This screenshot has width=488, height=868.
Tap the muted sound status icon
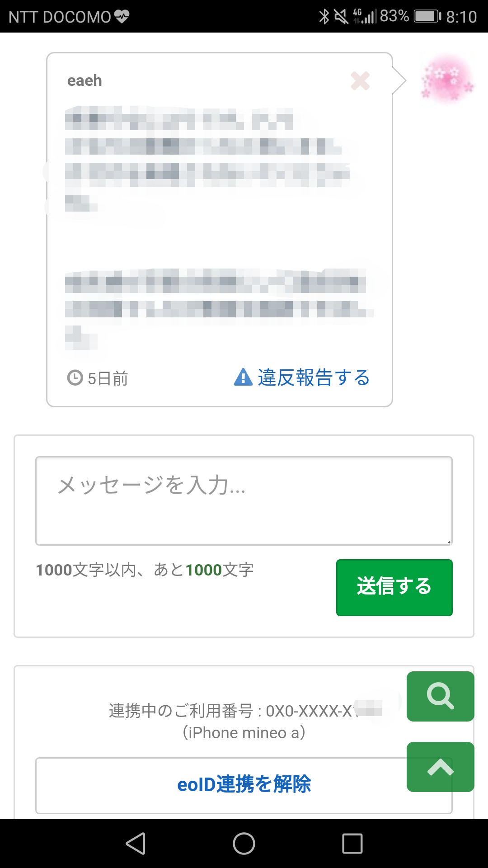tap(341, 17)
